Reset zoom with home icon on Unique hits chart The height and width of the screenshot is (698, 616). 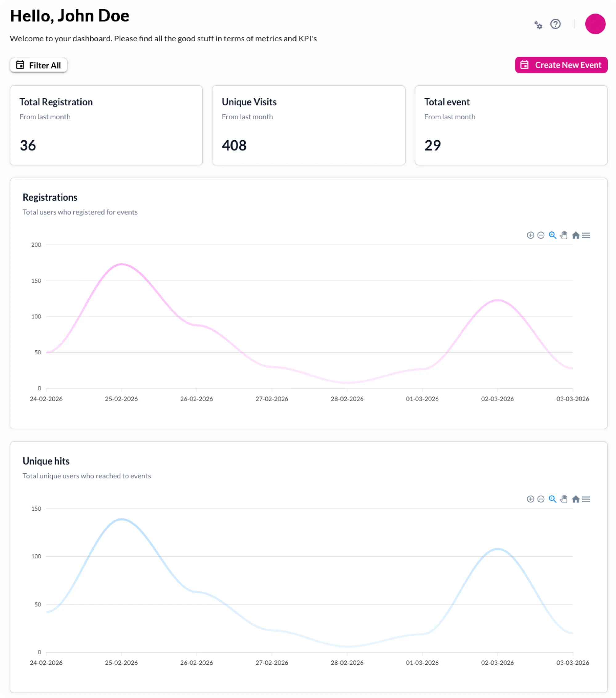[575, 499]
